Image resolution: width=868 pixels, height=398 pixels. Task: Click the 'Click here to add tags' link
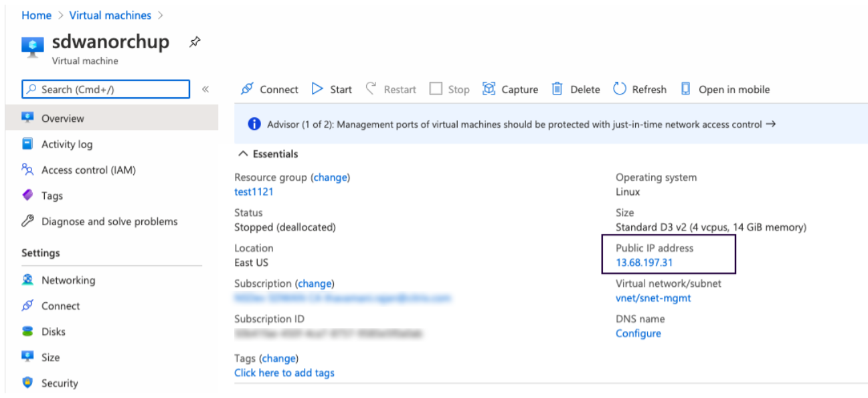[284, 373]
